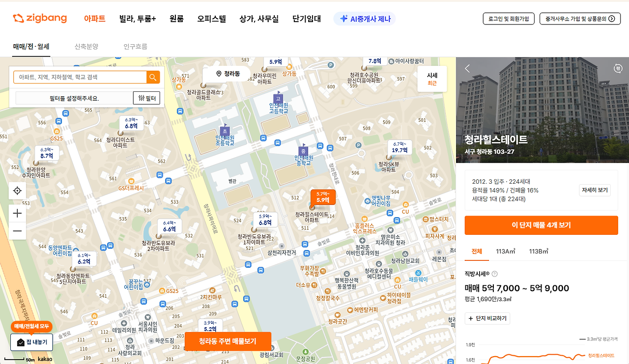Go back with the detail panel arrow
The height and width of the screenshot is (364, 629).
tap(467, 69)
